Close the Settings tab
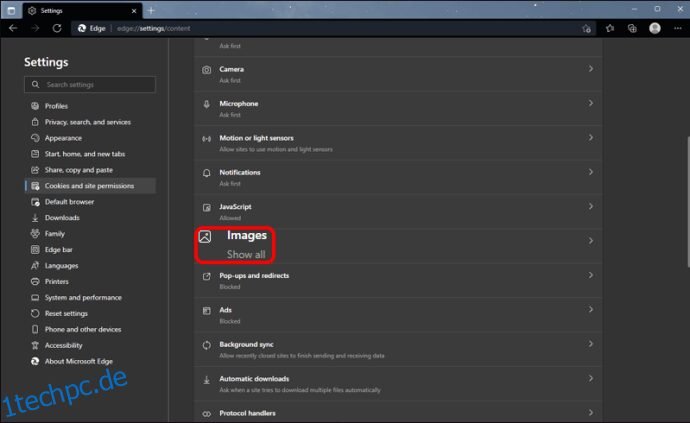The height and width of the screenshot is (423, 690). [134, 11]
